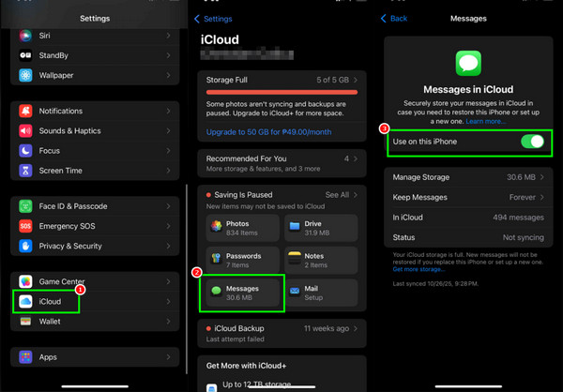
Task: Open Learn more link
Action: tap(486, 121)
